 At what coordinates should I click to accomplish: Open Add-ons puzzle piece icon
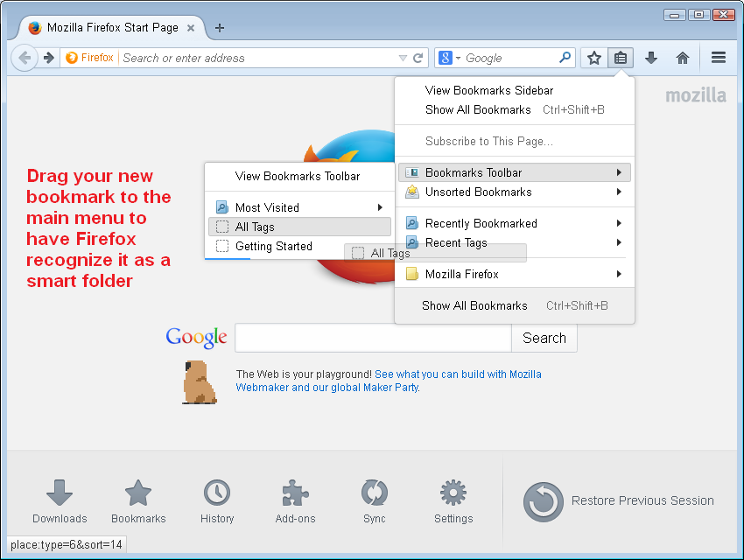(x=296, y=493)
